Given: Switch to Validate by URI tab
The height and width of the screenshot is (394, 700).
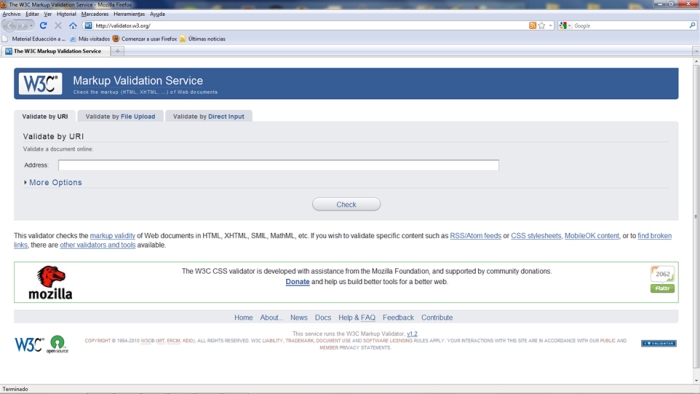Looking at the screenshot, I should 45,116.
